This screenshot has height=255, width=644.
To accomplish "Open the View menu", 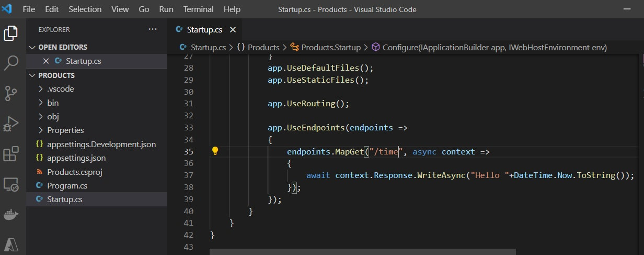I will click(120, 9).
